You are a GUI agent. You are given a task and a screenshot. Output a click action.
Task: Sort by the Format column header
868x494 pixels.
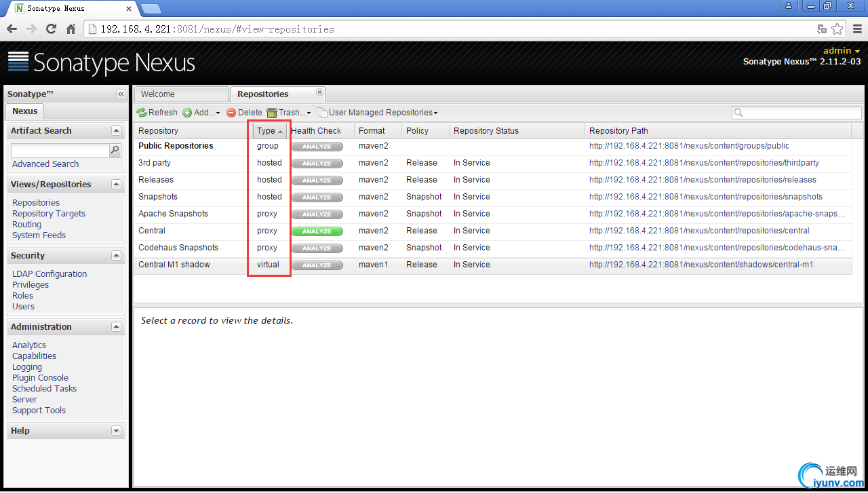pyautogui.click(x=378, y=131)
